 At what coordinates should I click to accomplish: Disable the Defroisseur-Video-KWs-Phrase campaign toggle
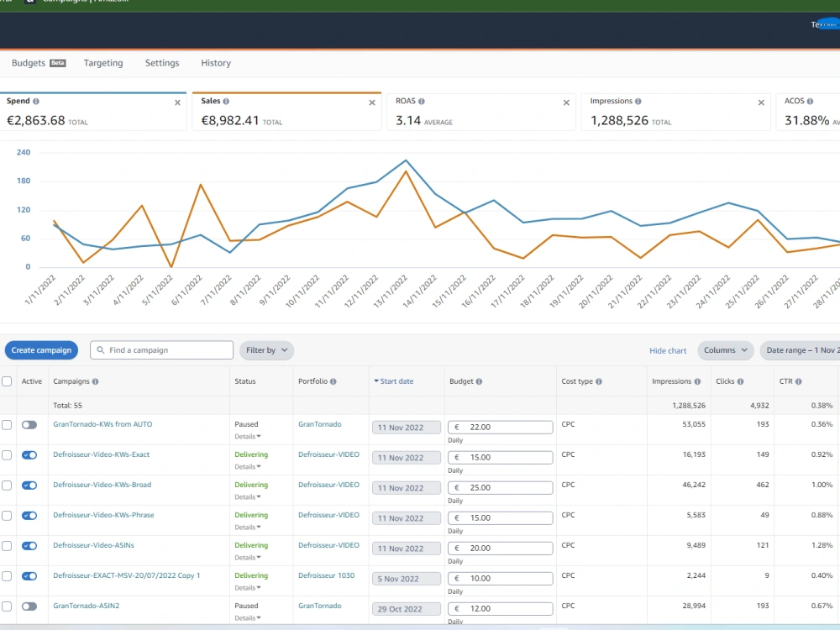(x=29, y=516)
